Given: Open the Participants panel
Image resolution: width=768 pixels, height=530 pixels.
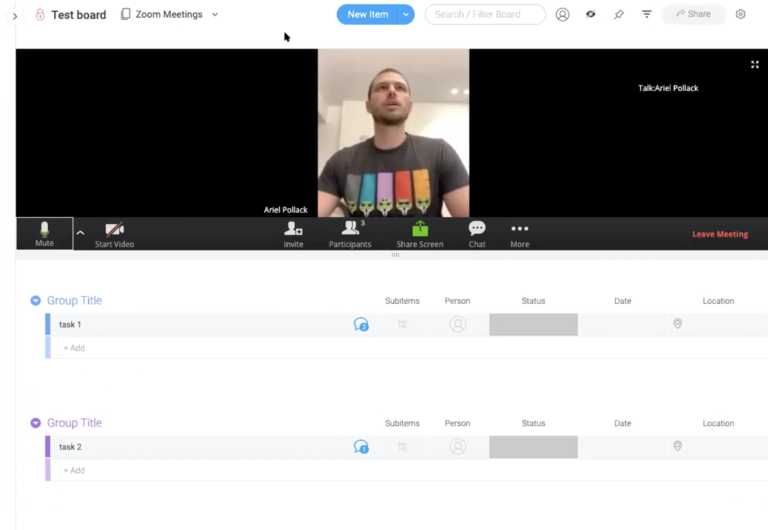Looking at the screenshot, I should pyautogui.click(x=350, y=230).
